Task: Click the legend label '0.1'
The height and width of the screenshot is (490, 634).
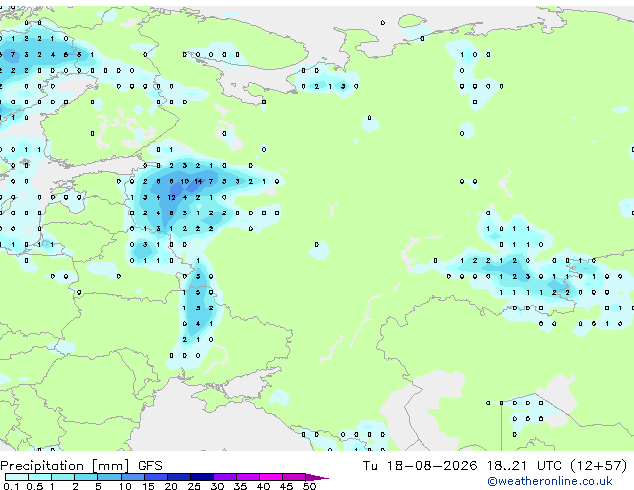Action: point(11,486)
